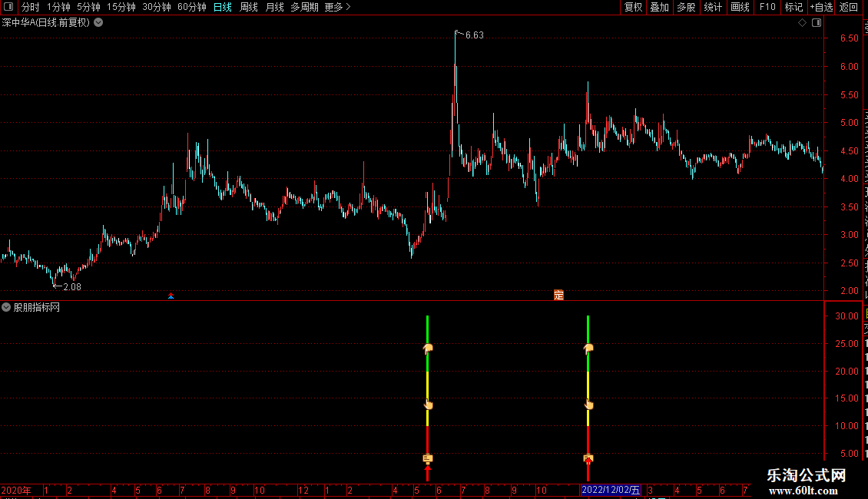The image size is (868, 499).
Task: Click the 股朋指标网 indicator name
Action: [37, 307]
